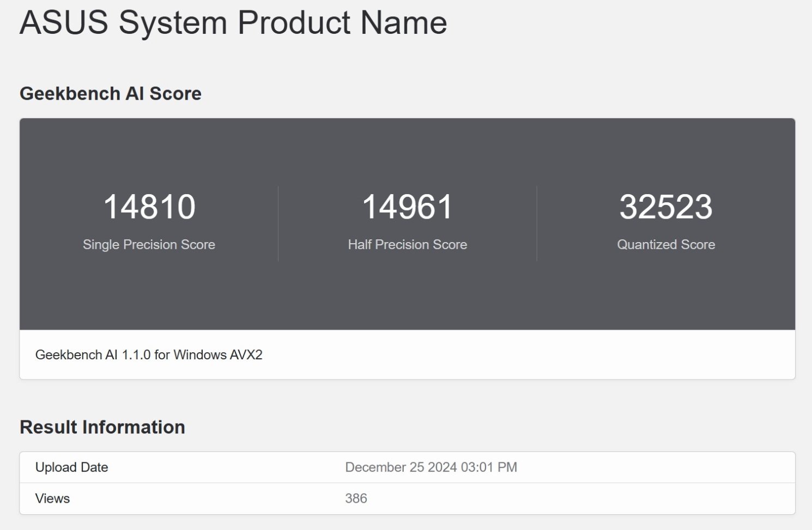812x530 pixels.
Task: Select the 'Quantized Score' label
Action: pos(666,245)
